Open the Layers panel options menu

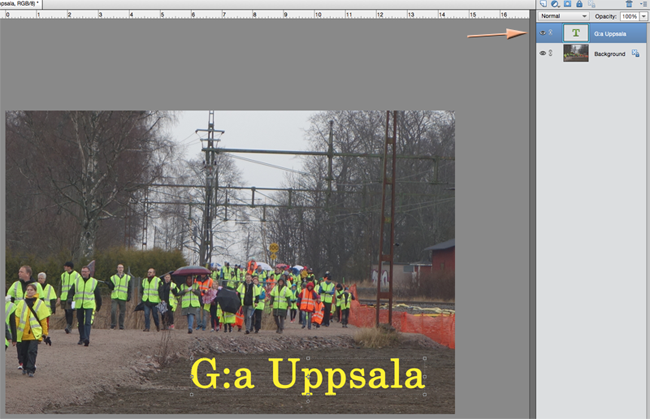643,4
